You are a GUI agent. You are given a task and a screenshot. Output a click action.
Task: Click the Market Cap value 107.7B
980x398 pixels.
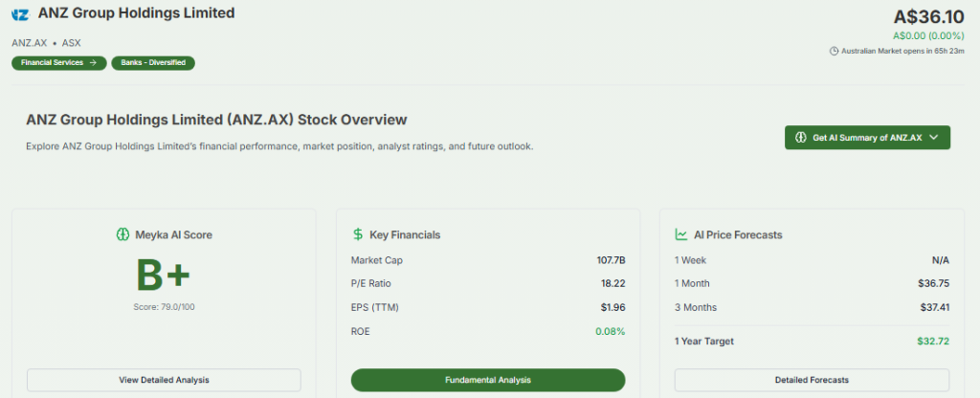tap(611, 259)
